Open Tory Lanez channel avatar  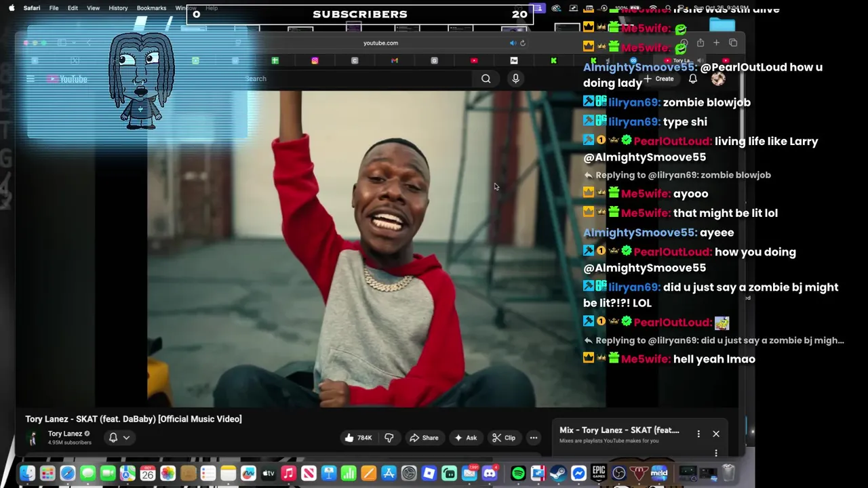(33, 438)
